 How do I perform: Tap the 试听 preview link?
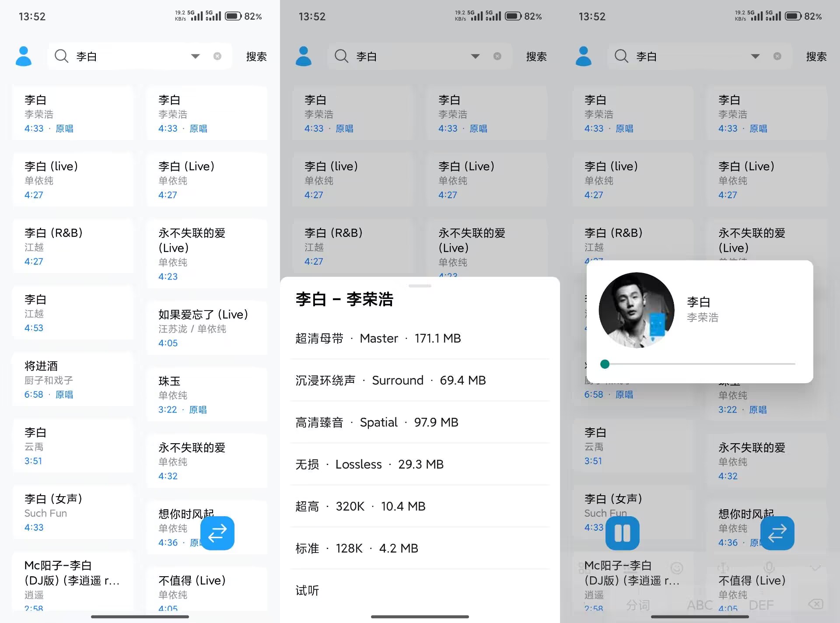click(x=308, y=590)
